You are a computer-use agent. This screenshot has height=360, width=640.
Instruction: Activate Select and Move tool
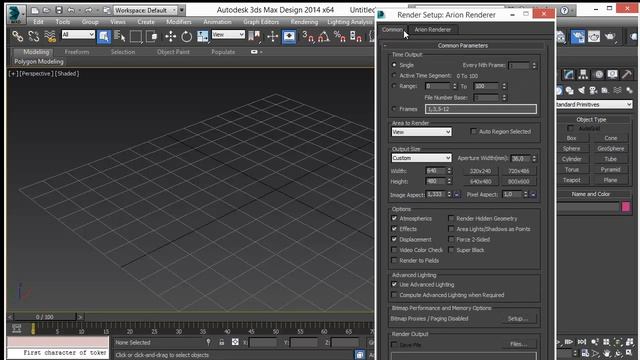pyautogui.click(x=170, y=37)
